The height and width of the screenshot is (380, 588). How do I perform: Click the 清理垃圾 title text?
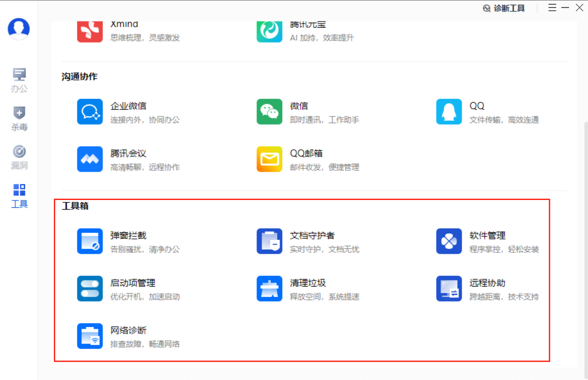point(308,283)
